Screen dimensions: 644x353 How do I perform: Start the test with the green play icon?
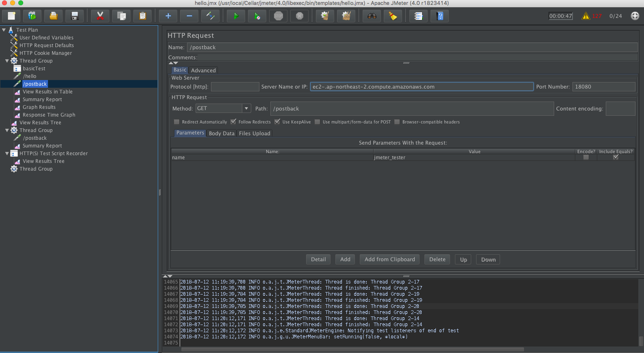(236, 16)
